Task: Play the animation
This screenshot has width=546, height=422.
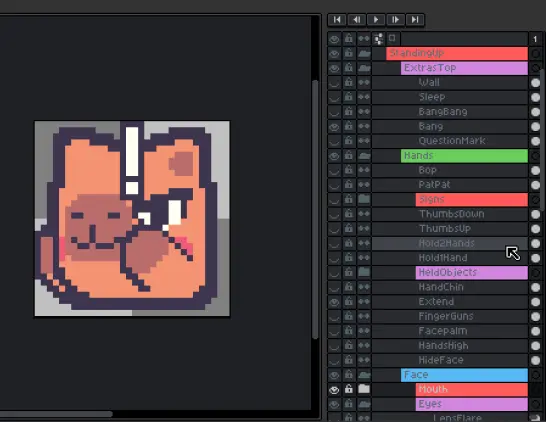Action: [x=376, y=20]
